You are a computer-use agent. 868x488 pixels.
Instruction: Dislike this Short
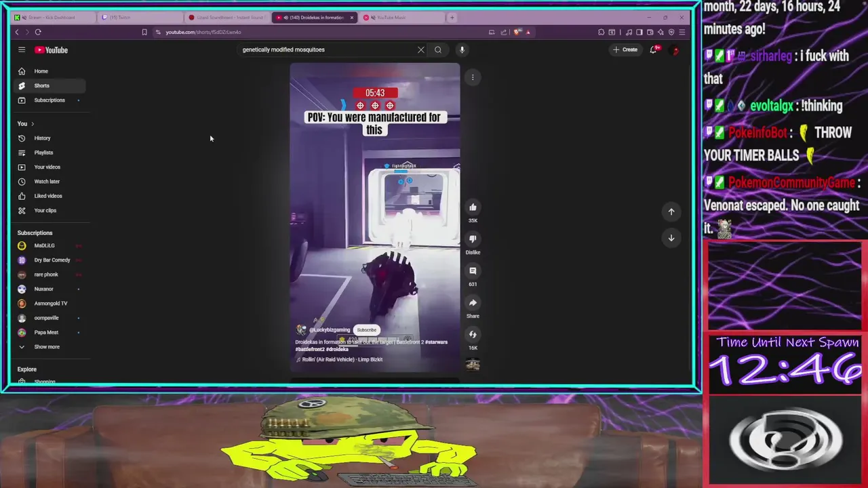coord(473,239)
